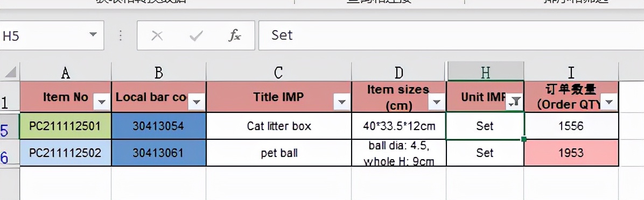Cancel the entry with the X icon
Image resolution: width=644 pixels, height=200 pixels.
(x=157, y=36)
